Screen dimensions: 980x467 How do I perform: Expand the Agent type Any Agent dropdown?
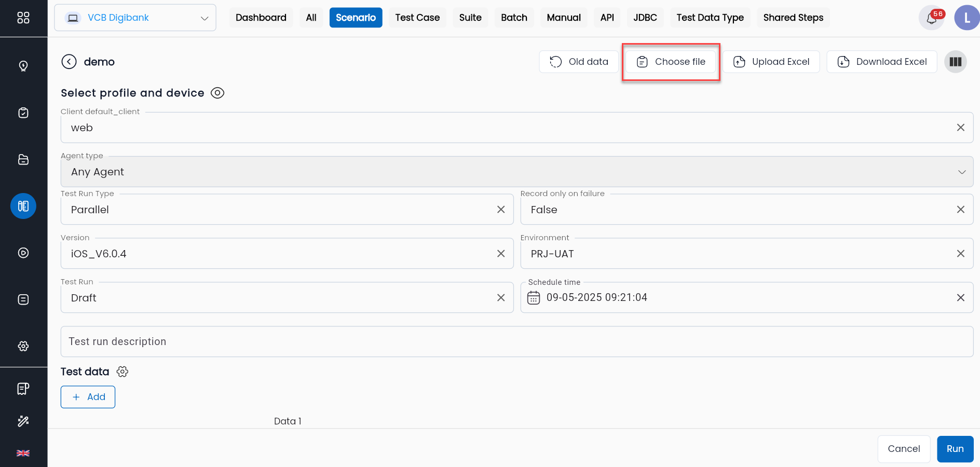517,172
